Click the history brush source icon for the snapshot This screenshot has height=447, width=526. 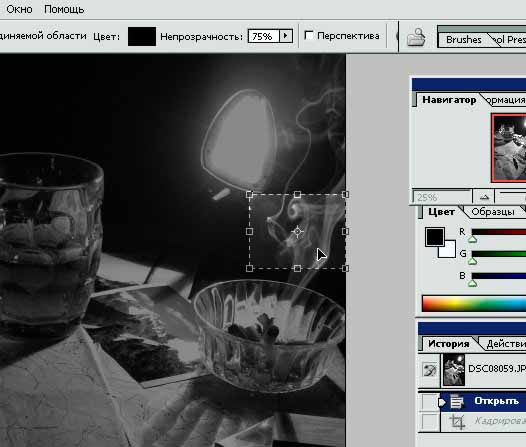point(429,370)
